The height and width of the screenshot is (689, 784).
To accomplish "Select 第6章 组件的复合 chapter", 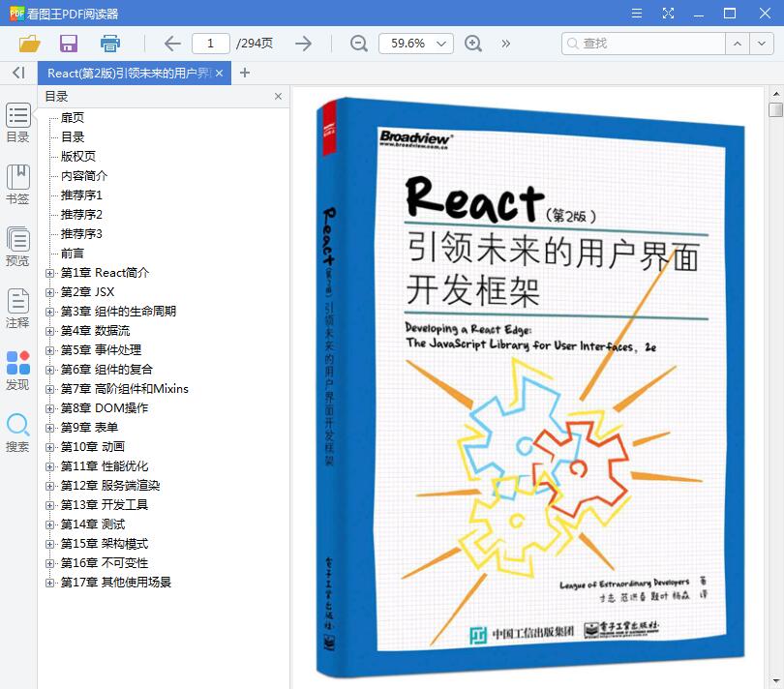I will click(106, 370).
